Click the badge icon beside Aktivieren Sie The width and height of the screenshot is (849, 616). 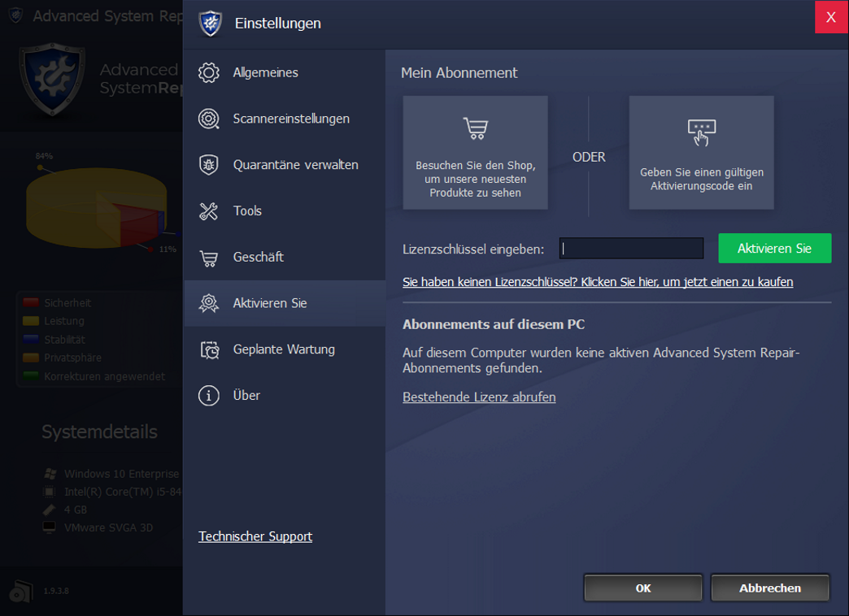208,303
